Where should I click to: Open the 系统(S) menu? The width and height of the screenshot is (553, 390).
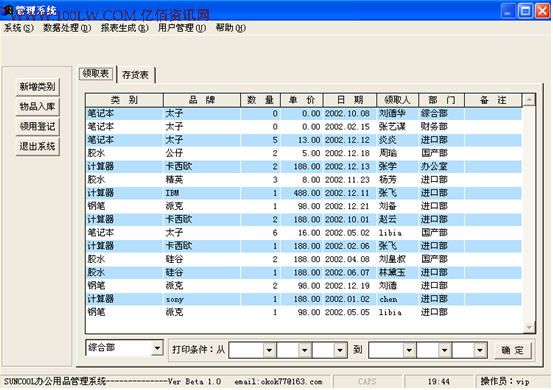(x=19, y=28)
